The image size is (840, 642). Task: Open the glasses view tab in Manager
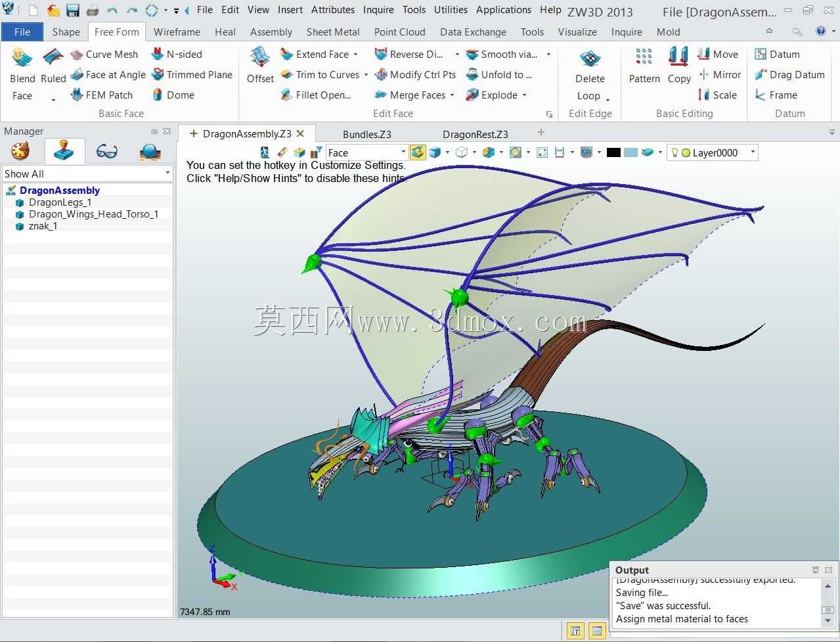click(x=106, y=152)
